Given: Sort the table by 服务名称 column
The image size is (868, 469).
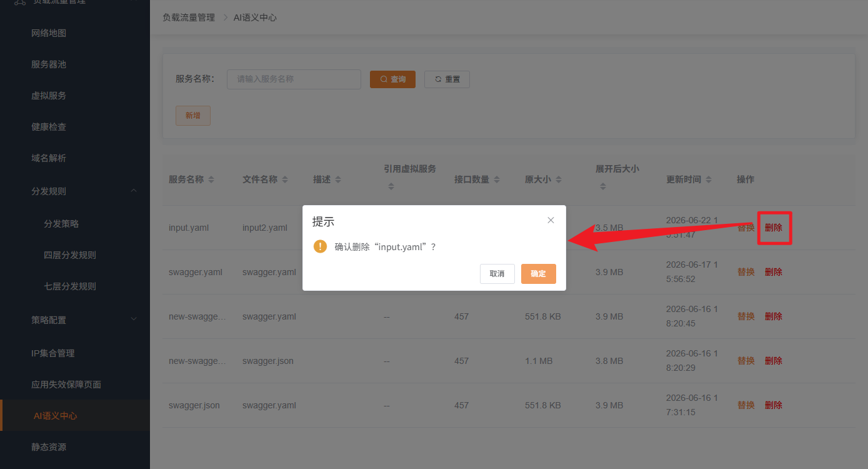Looking at the screenshot, I should [211, 179].
